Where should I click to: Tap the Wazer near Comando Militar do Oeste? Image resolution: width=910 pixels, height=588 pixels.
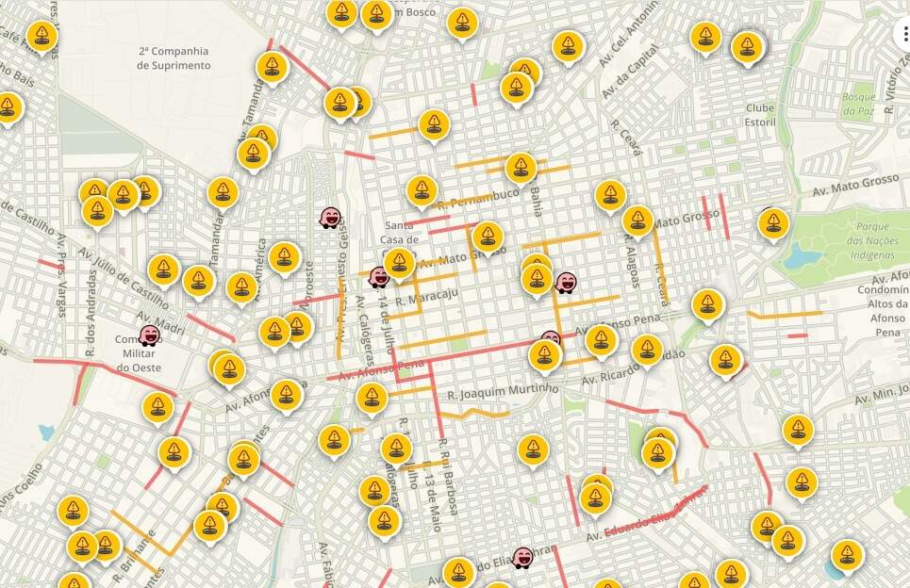pyautogui.click(x=149, y=335)
